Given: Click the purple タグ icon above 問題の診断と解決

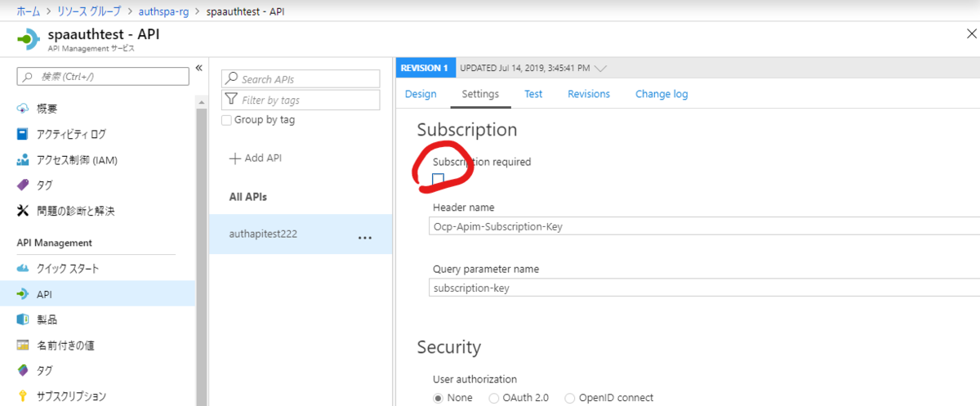Looking at the screenshot, I should 24,185.
